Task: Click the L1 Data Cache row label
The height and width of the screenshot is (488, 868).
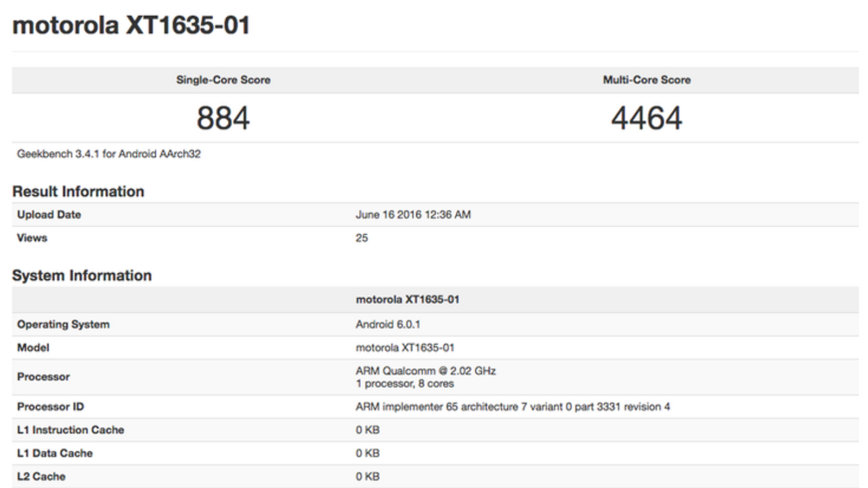Action: [x=55, y=453]
